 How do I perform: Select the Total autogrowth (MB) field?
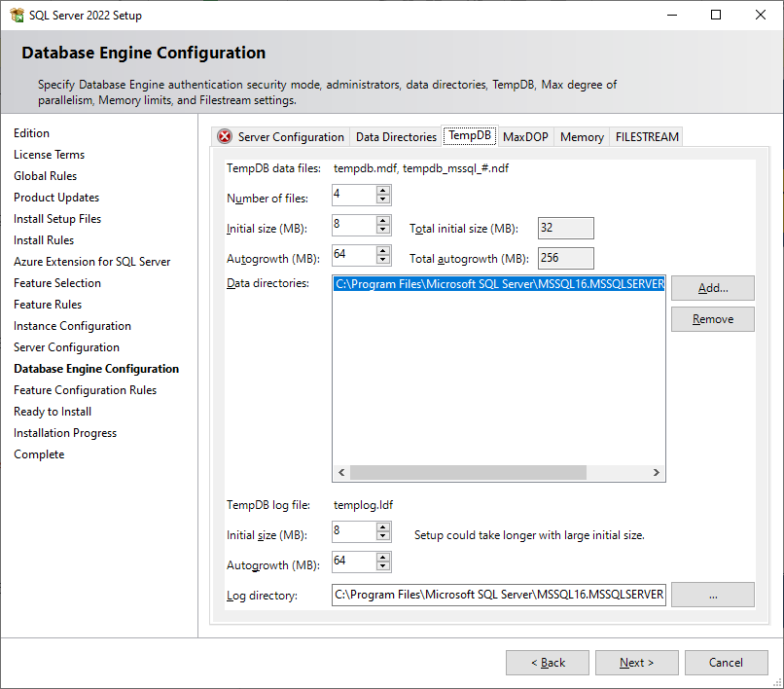click(565, 258)
